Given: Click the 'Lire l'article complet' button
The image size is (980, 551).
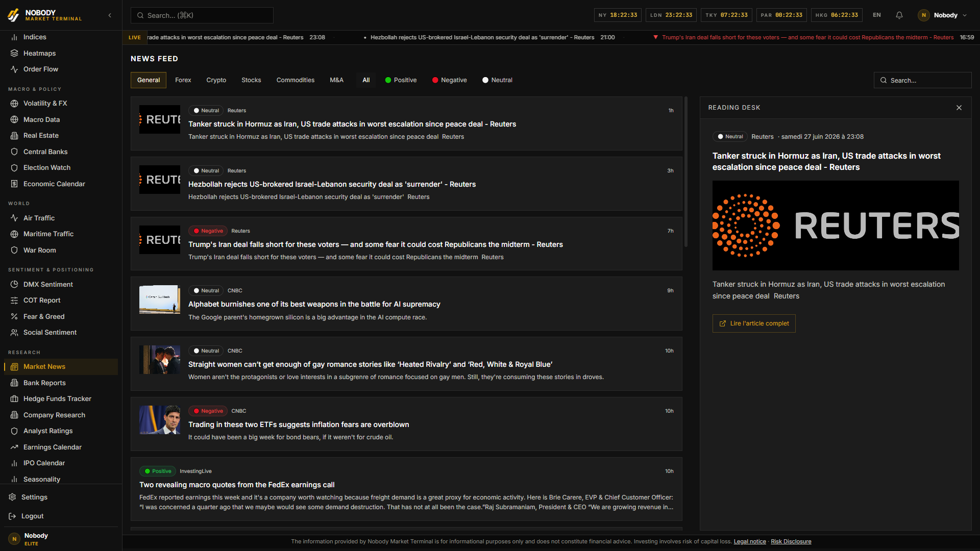Looking at the screenshot, I should 754,323.
